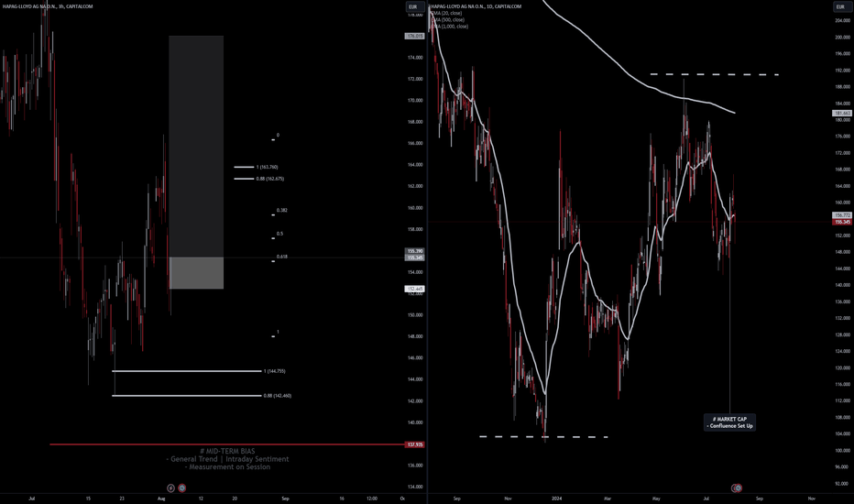Click the 176.015 price axis label
The height and width of the screenshot is (504, 854).
click(415, 36)
